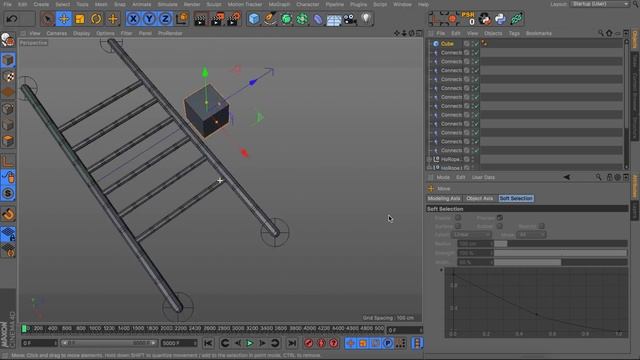The image size is (640, 360).
Task: Toggle the Rubber checkbox
Action: point(500,226)
